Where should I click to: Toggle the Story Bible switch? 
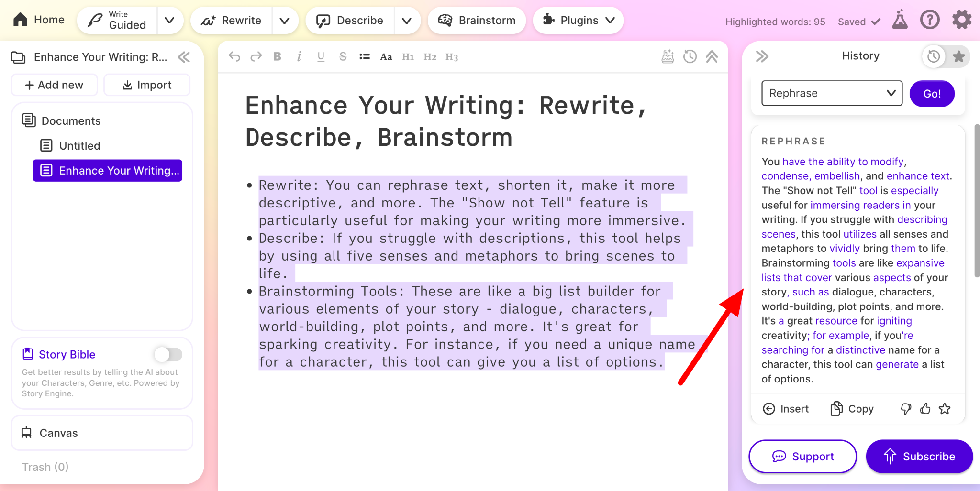[x=168, y=354]
